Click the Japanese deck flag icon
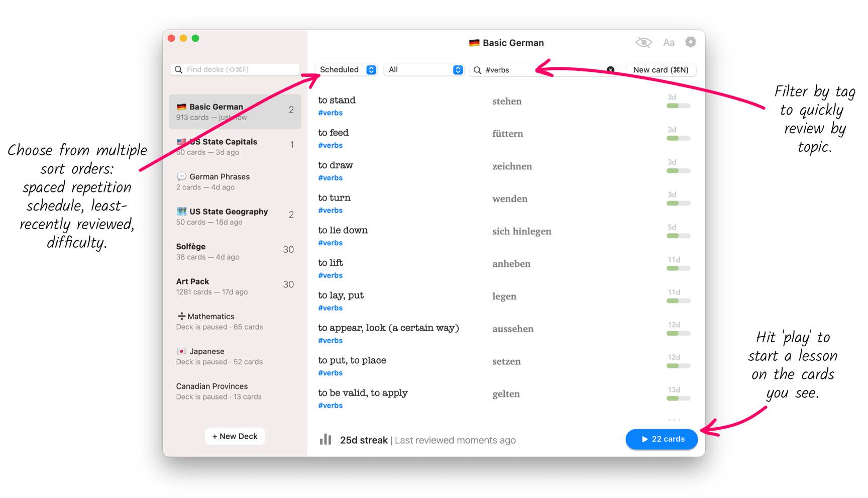 click(x=181, y=351)
